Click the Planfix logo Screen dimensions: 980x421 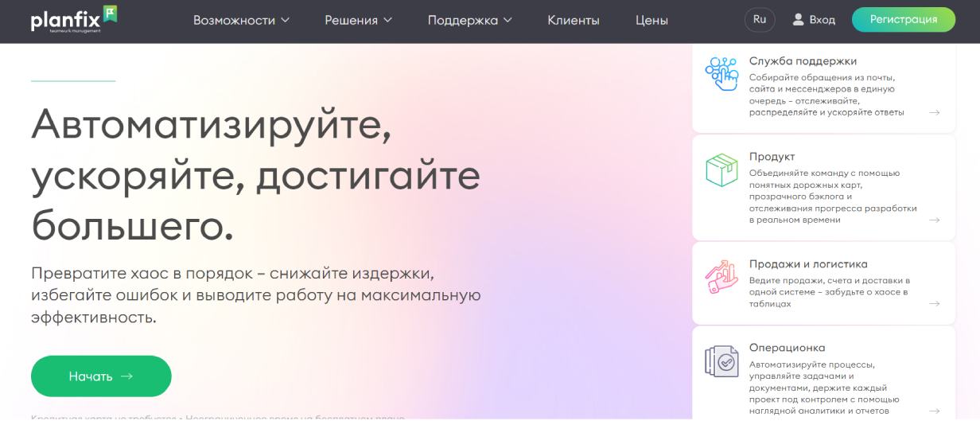[73, 19]
